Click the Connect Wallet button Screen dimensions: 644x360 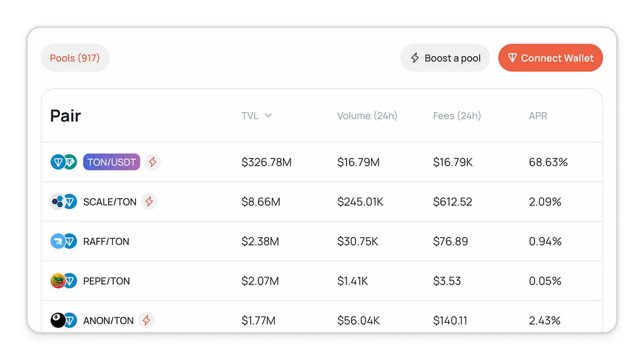point(550,58)
